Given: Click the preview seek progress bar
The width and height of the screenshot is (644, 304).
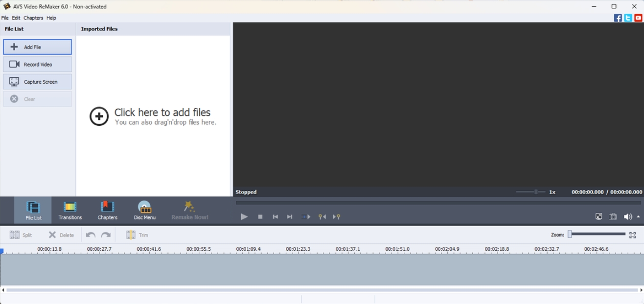Looking at the screenshot, I should (438, 202).
